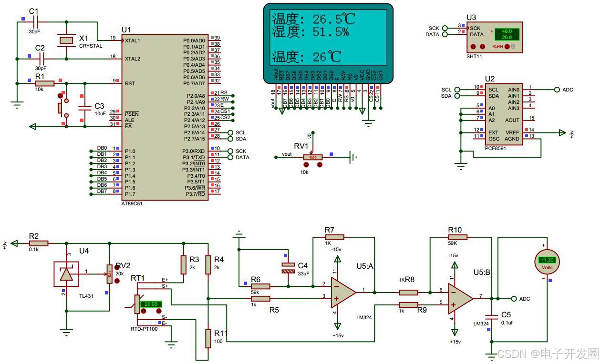
Task: Select capacitor C3 10uF symbol
Action: tap(85, 107)
